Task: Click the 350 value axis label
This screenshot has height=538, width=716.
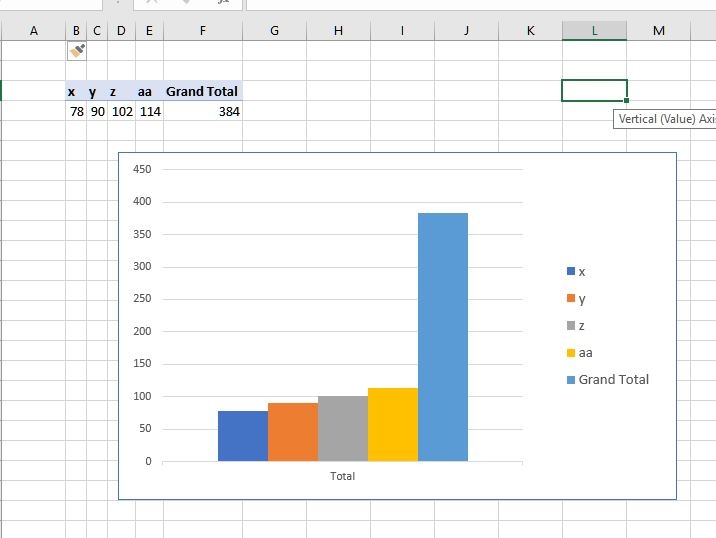Action: (142, 234)
